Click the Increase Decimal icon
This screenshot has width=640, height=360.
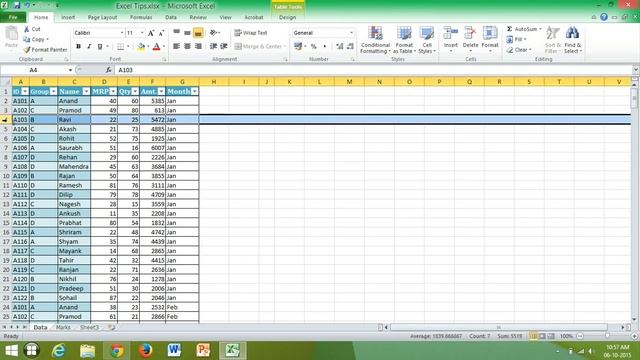pyautogui.click(x=339, y=47)
